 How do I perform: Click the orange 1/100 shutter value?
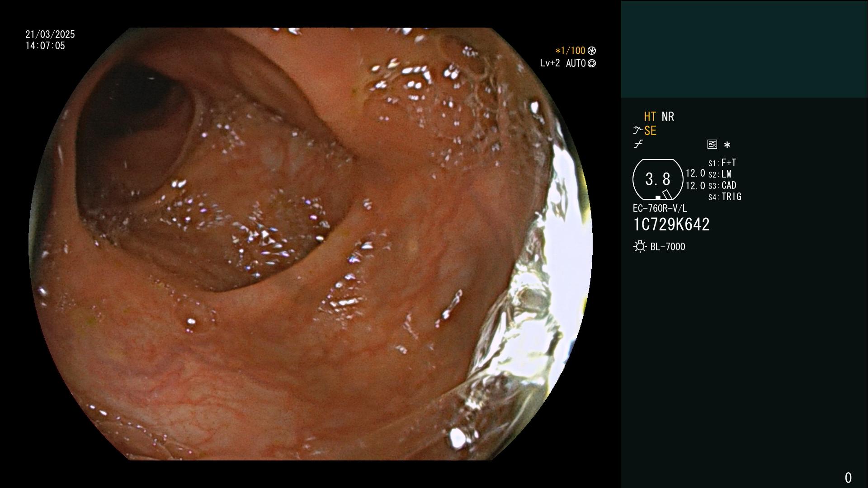pyautogui.click(x=571, y=51)
